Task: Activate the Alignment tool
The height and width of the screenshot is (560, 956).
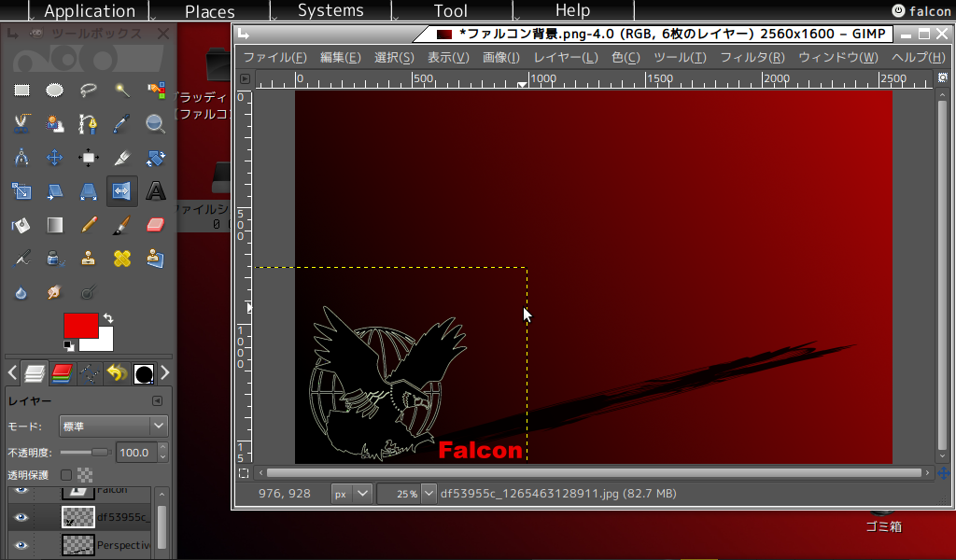Action: 89,158
